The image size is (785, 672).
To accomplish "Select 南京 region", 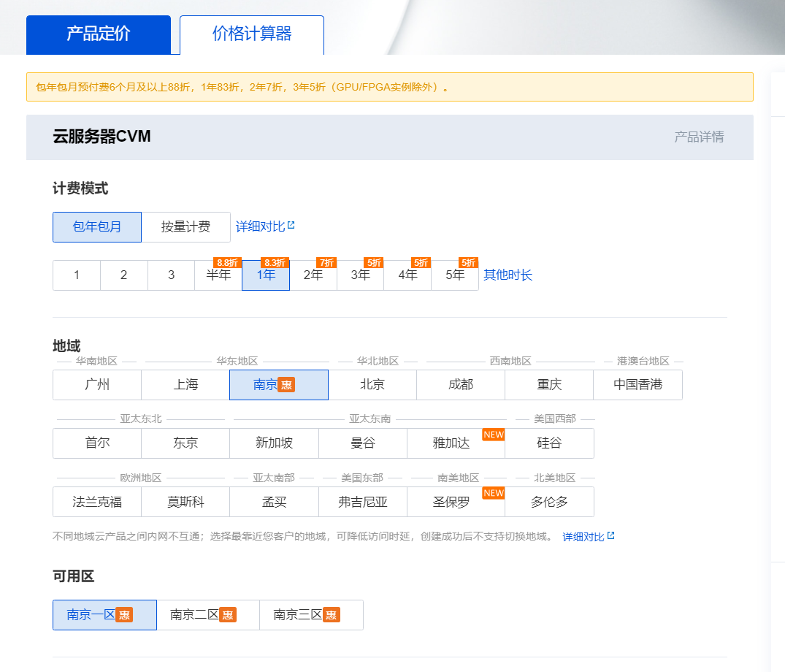I will pyautogui.click(x=279, y=384).
